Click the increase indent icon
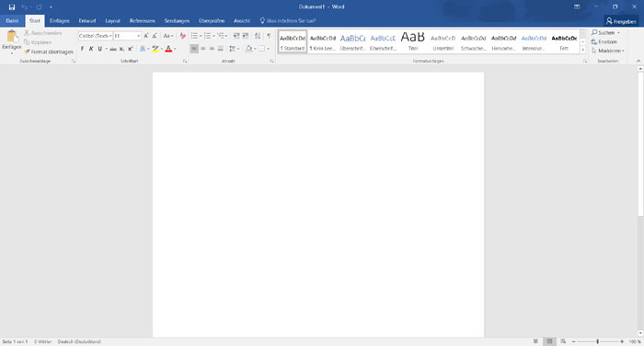 [246, 36]
